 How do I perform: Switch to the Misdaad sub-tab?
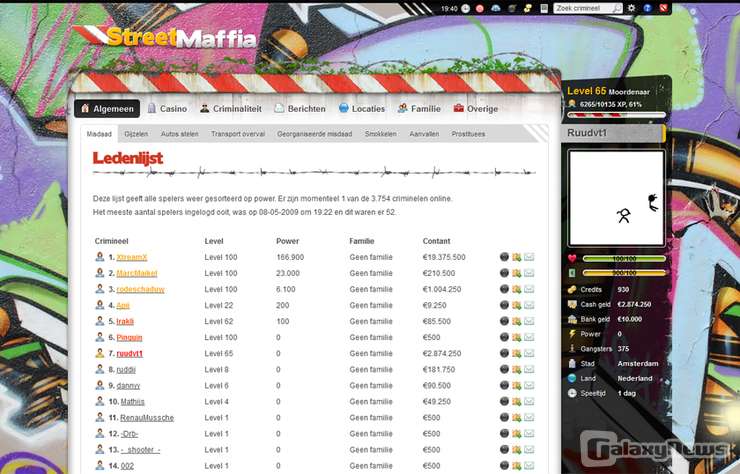(x=99, y=134)
